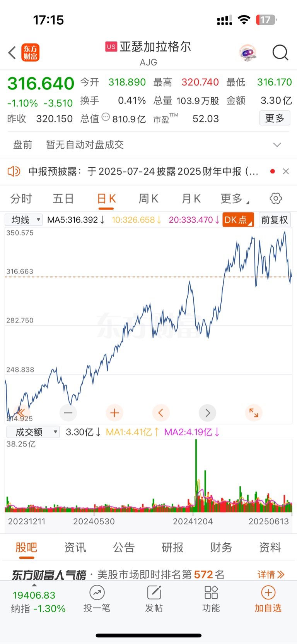297x644 pixels.
Task: Open the 中报预披露 announcement text
Action: coord(143,171)
